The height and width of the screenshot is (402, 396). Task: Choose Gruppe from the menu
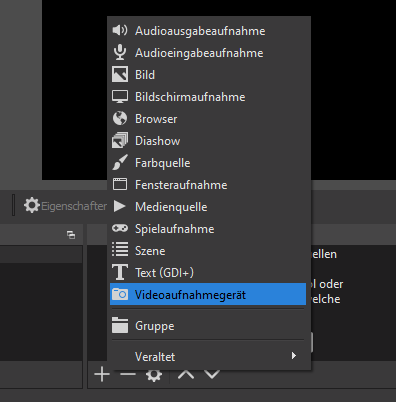pos(208,325)
